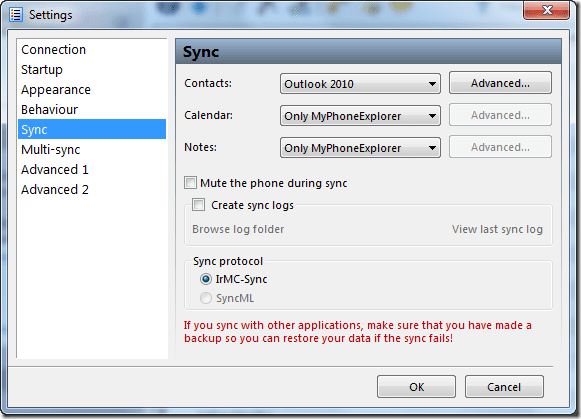Click the Calendar Advanced button

point(500,115)
